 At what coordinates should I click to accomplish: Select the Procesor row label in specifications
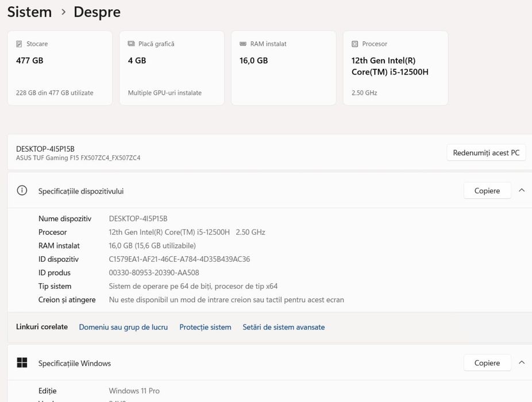coord(52,232)
